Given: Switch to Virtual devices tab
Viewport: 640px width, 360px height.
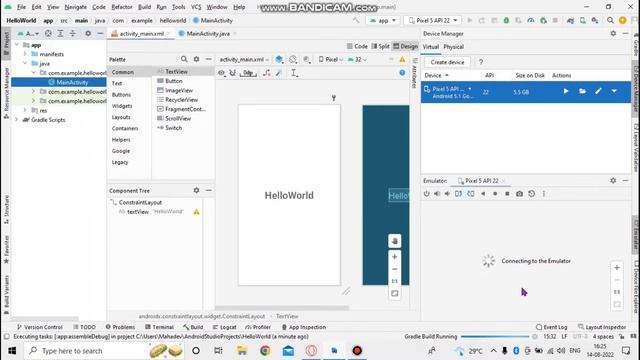Looking at the screenshot, I should [431, 47].
